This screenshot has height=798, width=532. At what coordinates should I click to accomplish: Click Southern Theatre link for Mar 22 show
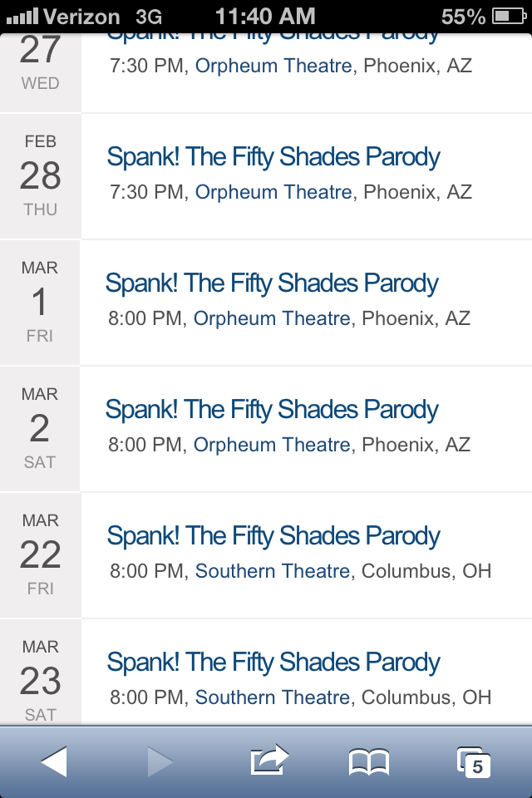pyautogui.click(x=273, y=570)
